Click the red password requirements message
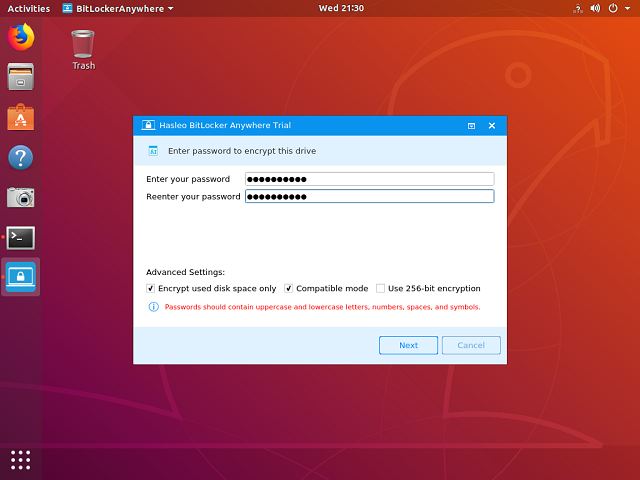 click(322, 307)
